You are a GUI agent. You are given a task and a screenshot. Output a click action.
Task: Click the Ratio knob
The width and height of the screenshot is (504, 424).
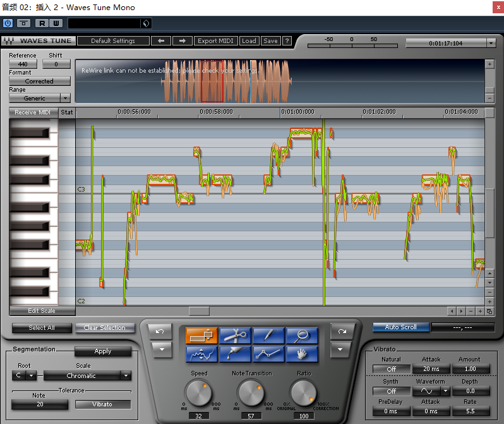tap(303, 393)
